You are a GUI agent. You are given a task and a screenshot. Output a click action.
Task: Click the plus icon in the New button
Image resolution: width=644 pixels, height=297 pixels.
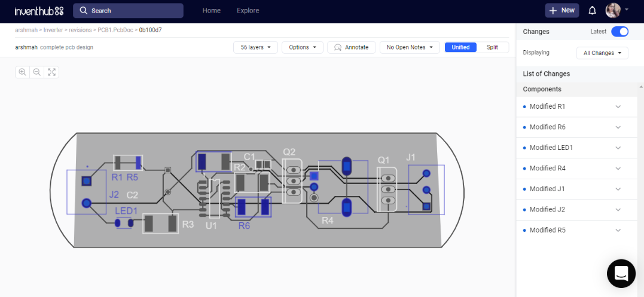click(x=553, y=11)
